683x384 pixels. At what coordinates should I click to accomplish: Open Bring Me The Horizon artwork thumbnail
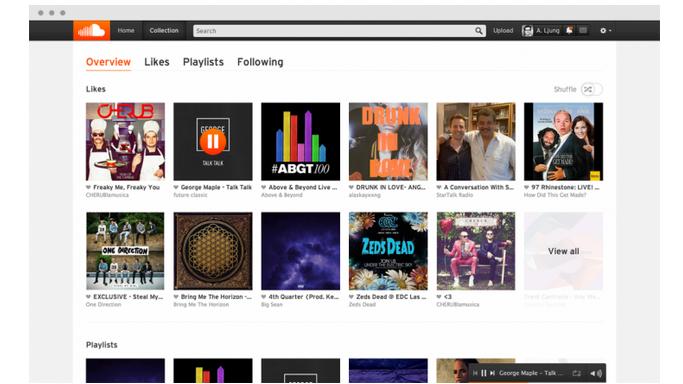point(213,251)
